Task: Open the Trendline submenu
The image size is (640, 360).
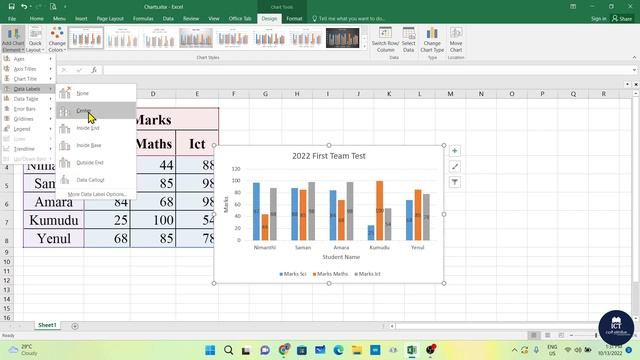Action: tap(28, 149)
